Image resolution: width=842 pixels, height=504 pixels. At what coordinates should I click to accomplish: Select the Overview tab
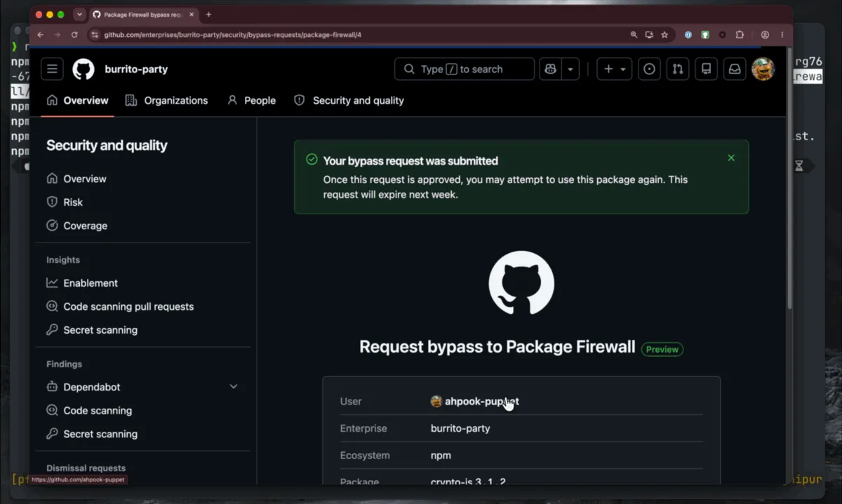click(x=77, y=100)
